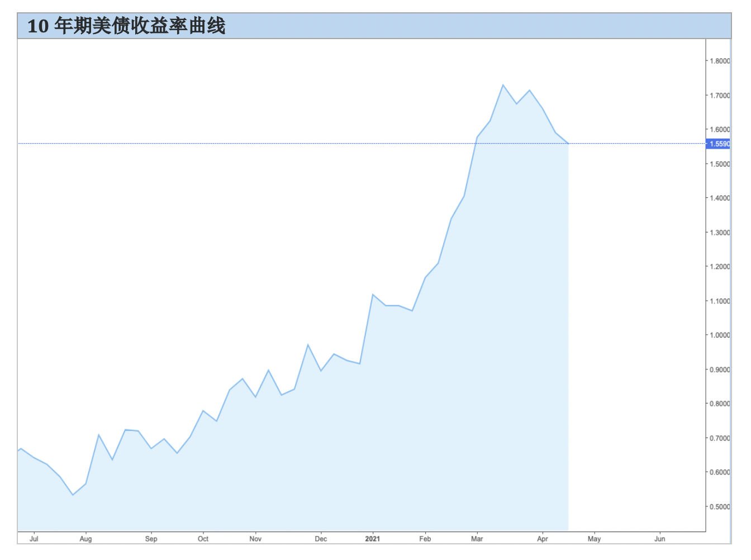Click the Nov label on time axis
The height and width of the screenshot is (560, 751).
click(x=255, y=539)
